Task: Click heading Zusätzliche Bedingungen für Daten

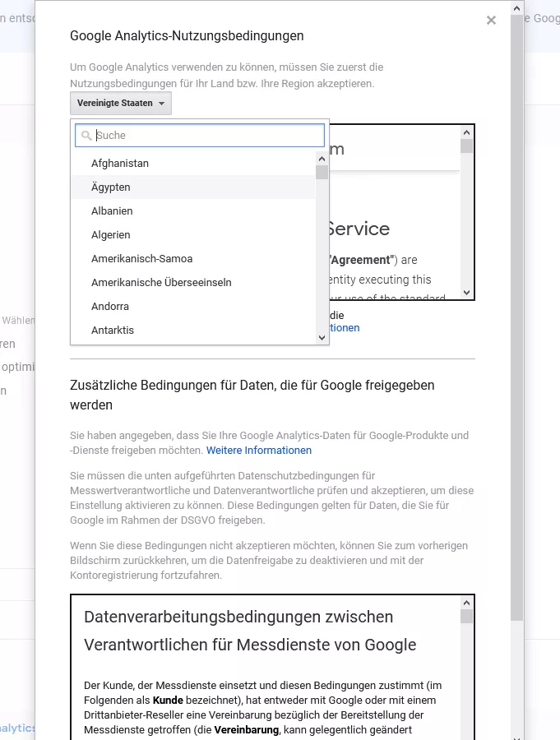Action: click(x=252, y=395)
